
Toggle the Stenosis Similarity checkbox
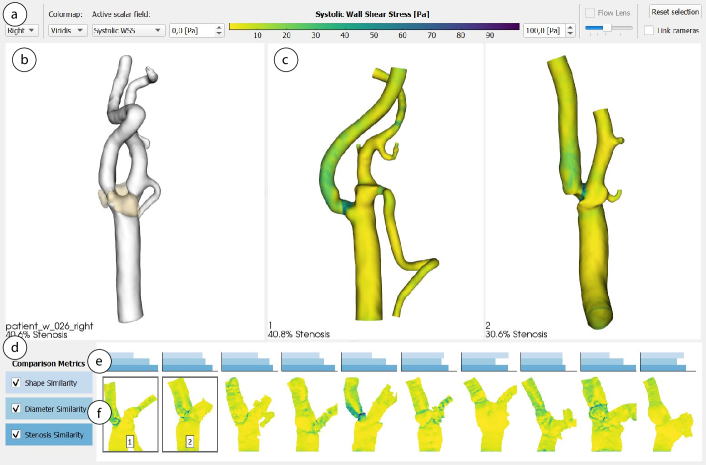click(16, 434)
